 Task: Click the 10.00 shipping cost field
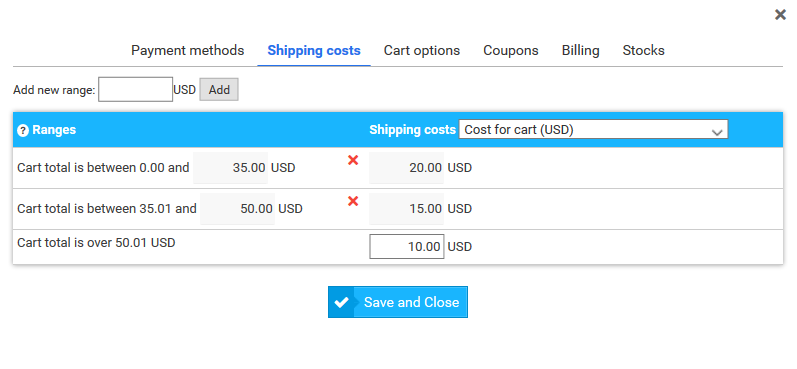pyautogui.click(x=407, y=247)
